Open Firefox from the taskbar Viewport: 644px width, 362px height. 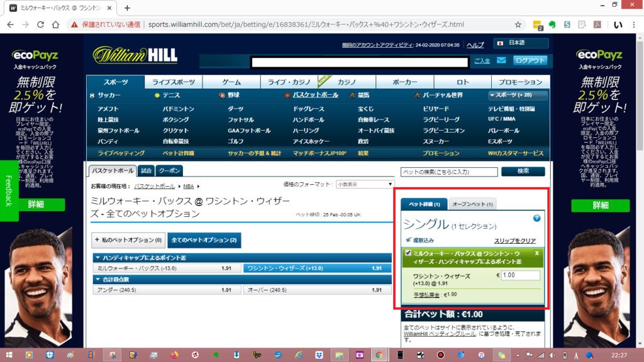tap(175, 355)
